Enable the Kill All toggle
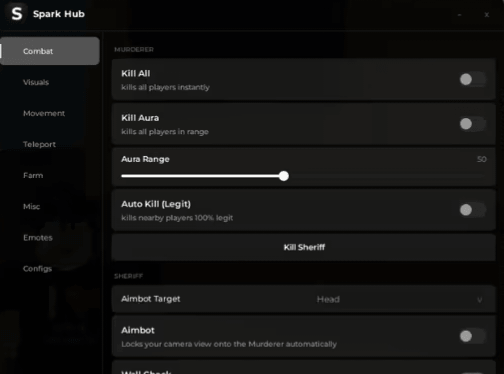 (x=472, y=79)
